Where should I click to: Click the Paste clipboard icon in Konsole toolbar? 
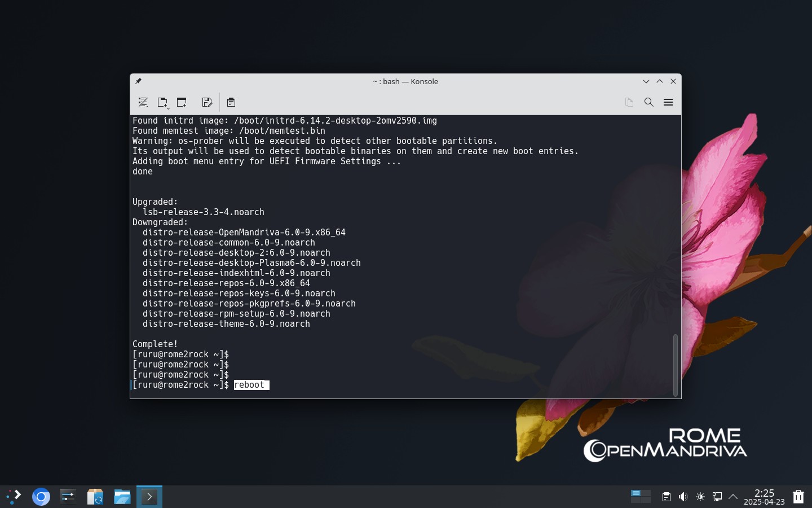tap(231, 102)
